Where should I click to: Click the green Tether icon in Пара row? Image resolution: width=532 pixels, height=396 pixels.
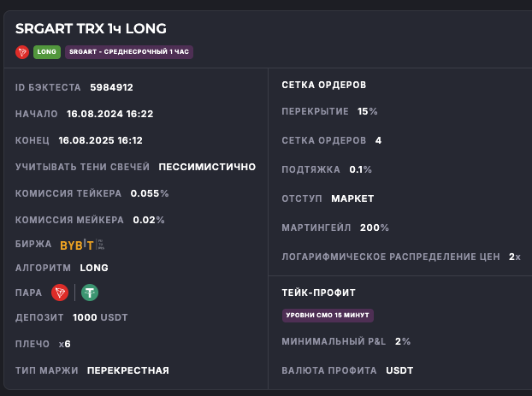89,293
